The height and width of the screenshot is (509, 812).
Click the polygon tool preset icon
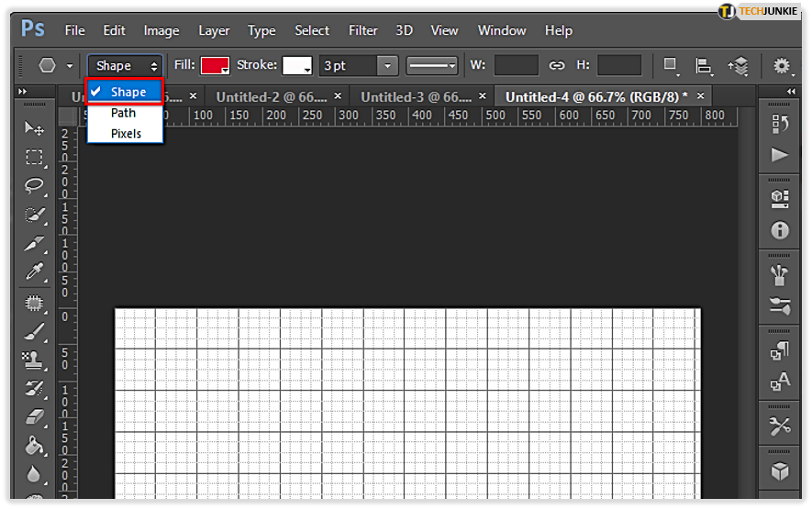pos(47,65)
